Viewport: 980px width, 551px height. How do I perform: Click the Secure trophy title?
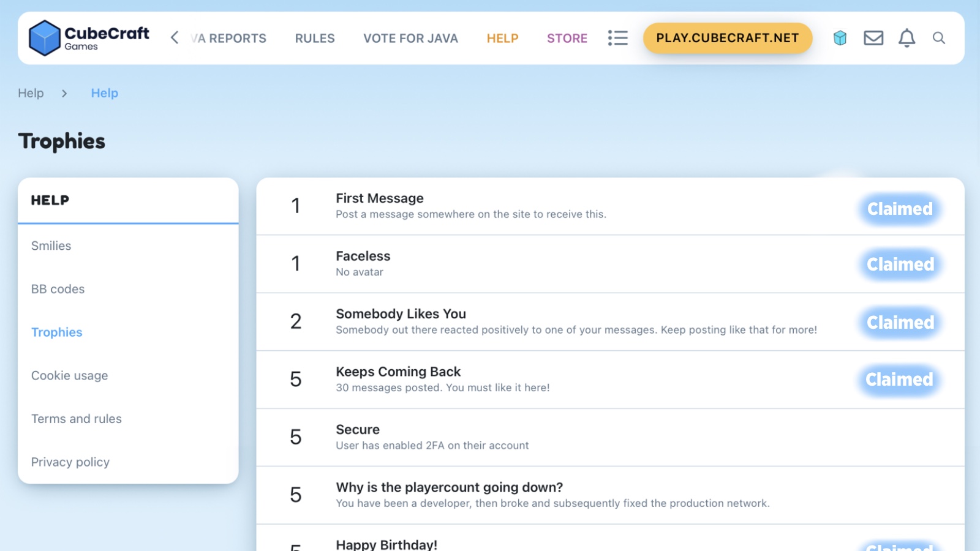[x=358, y=429]
